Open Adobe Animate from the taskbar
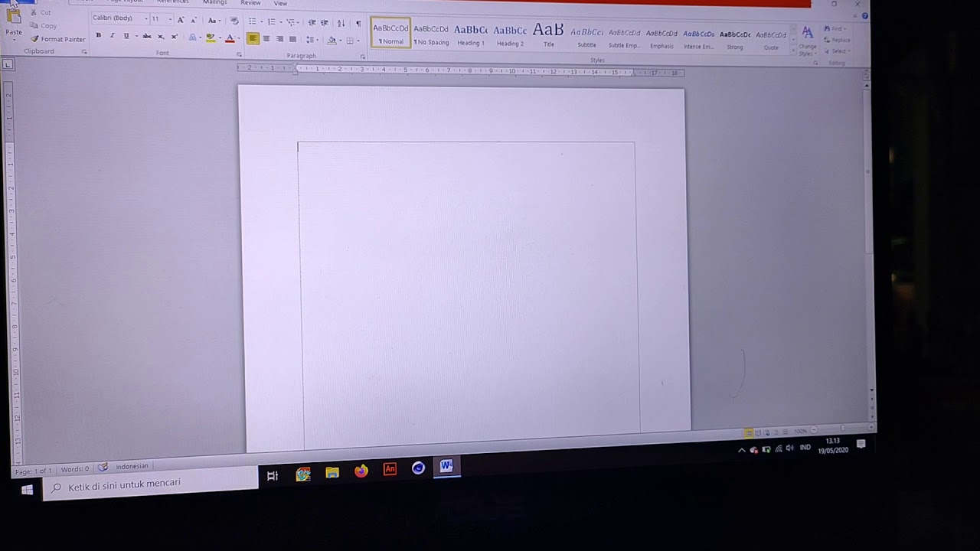Screen dimensions: 980x551 tap(390, 469)
